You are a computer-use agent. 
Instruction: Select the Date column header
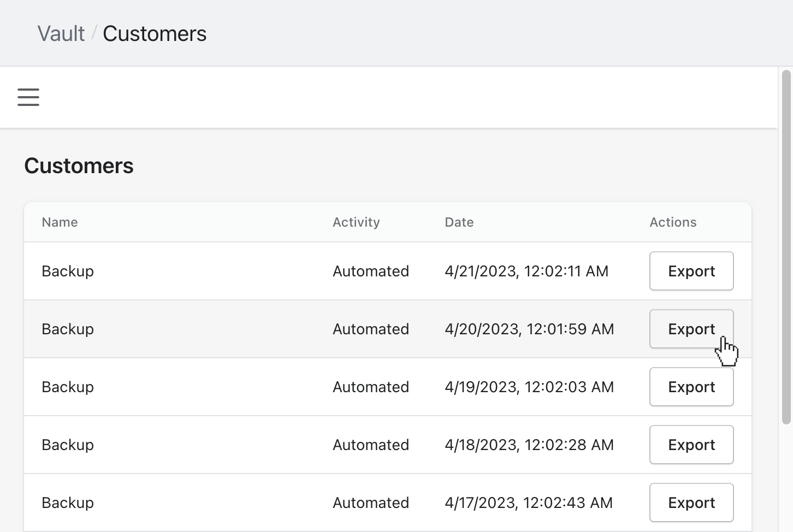tap(459, 222)
